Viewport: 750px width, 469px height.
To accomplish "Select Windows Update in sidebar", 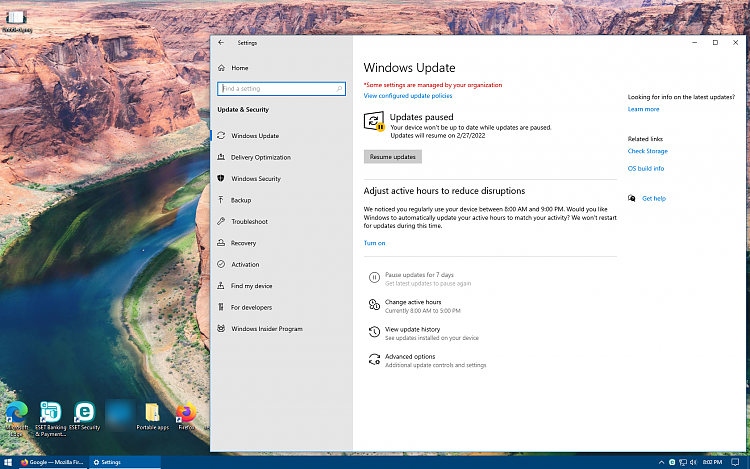I will pyautogui.click(x=255, y=136).
